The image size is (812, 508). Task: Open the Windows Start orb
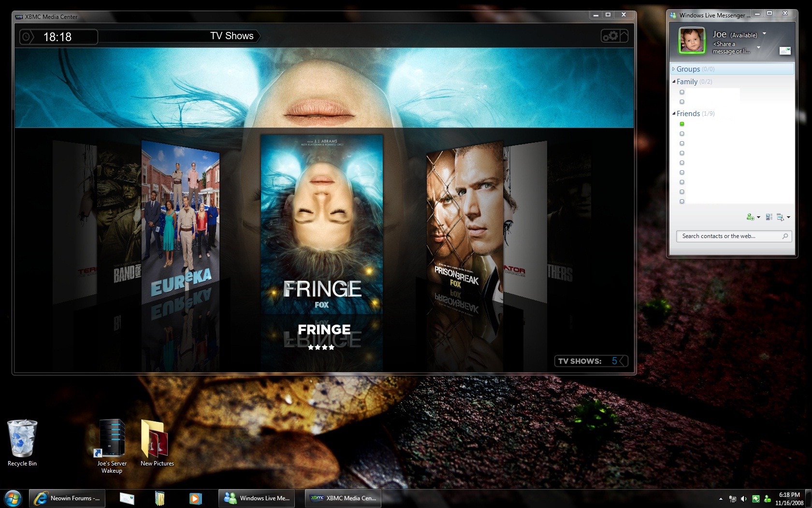[x=13, y=498]
